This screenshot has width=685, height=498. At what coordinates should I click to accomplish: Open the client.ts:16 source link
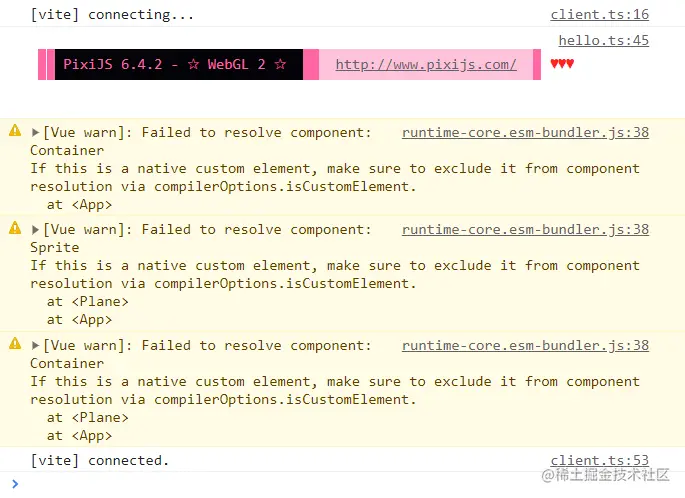[599, 14]
